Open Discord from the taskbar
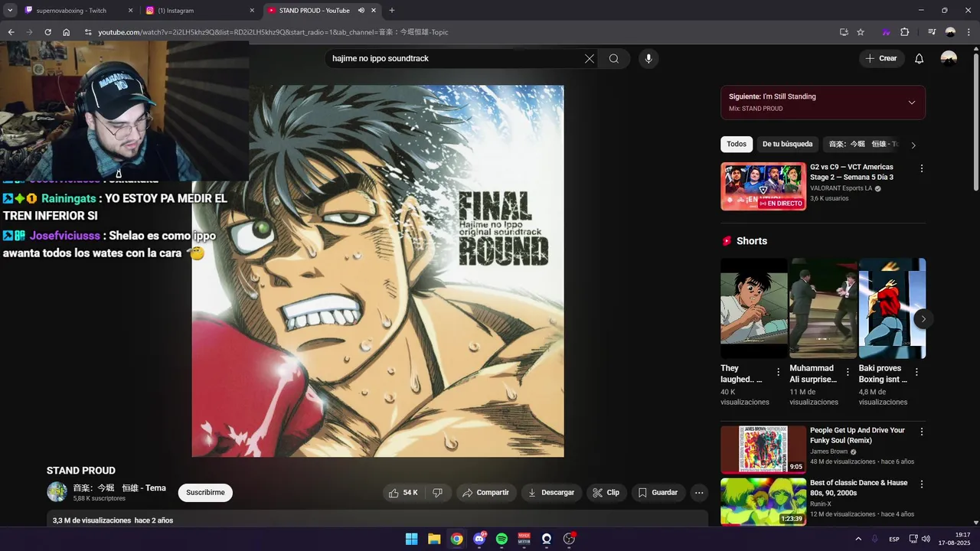The height and width of the screenshot is (551, 980). (x=479, y=539)
